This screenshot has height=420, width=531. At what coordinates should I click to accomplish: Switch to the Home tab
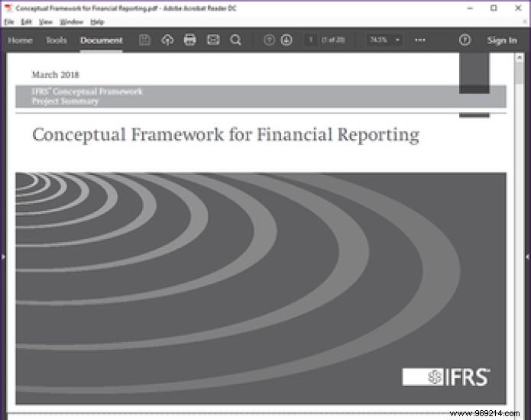click(x=20, y=40)
